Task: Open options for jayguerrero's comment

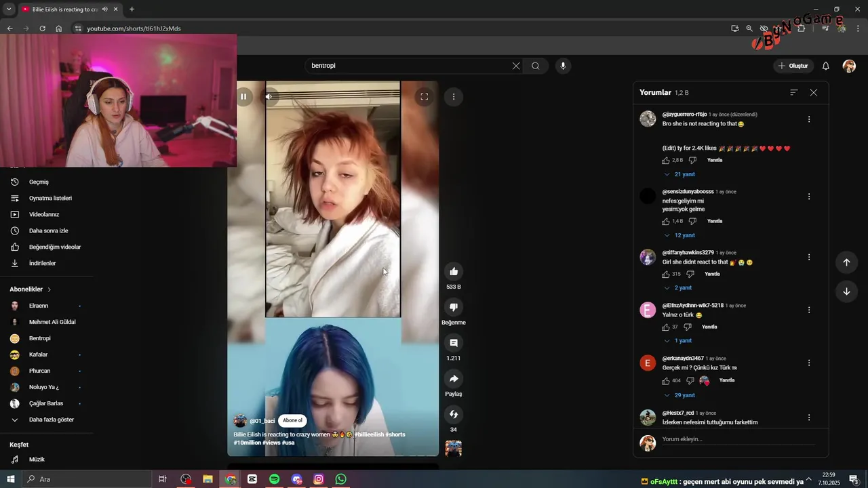Action: (x=809, y=119)
